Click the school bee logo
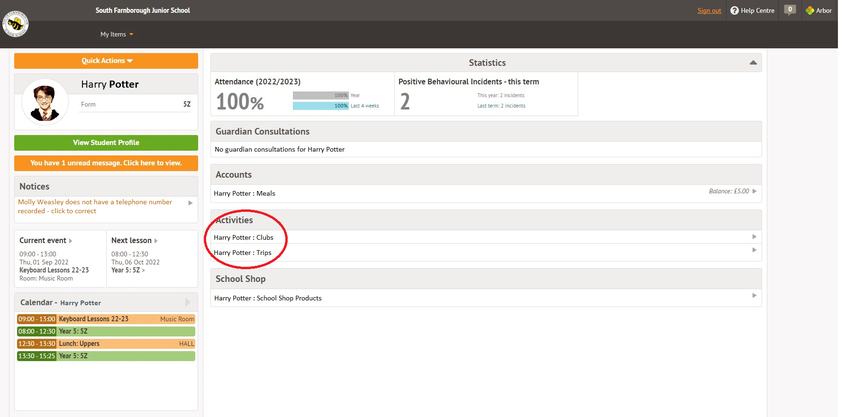The image size is (846, 417). click(x=16, y=25)
